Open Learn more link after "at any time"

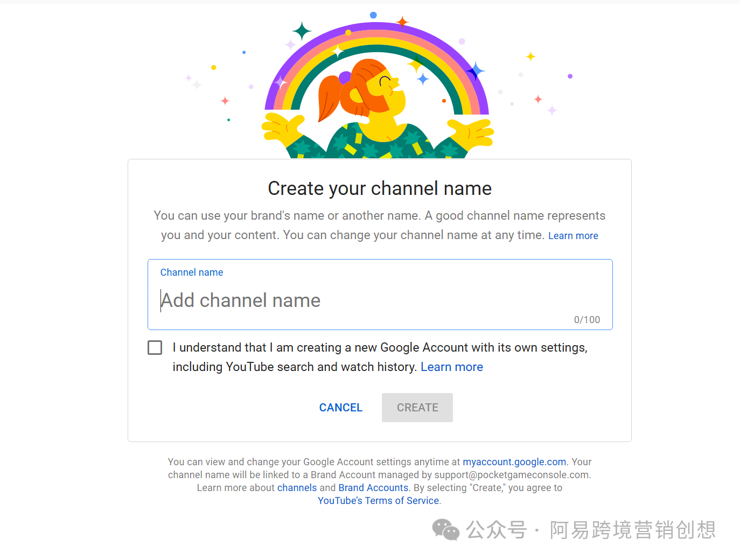coord(573,236)
